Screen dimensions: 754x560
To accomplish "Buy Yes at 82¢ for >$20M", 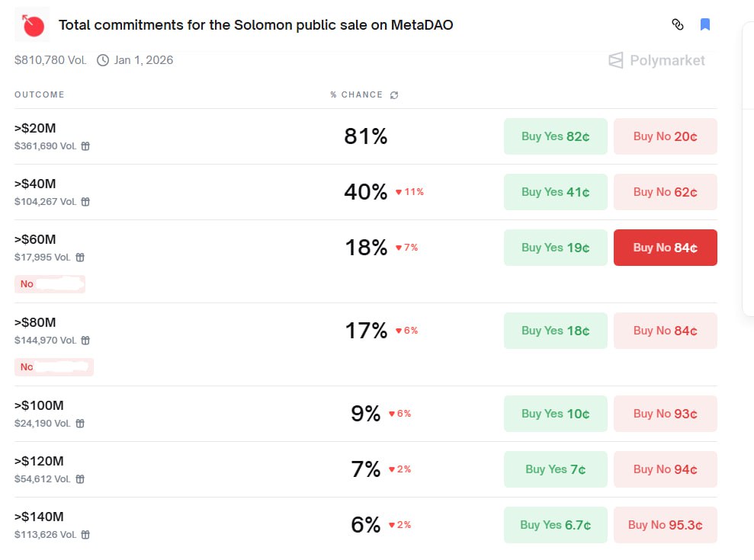I will pyautogui.click(x=556, y=136).
